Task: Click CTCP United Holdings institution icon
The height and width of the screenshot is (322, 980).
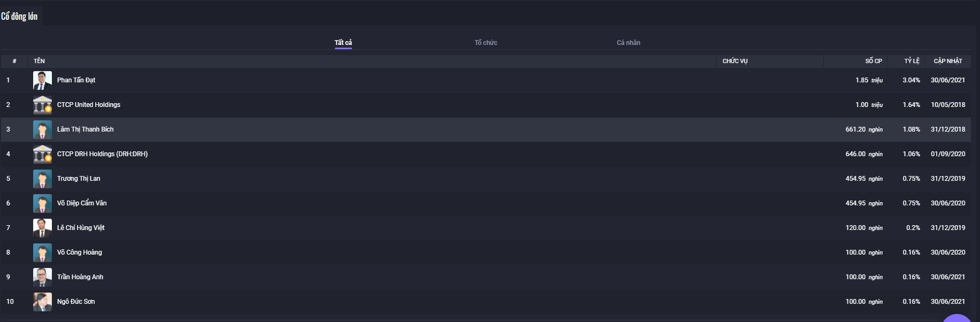Action: click(42, 105)
